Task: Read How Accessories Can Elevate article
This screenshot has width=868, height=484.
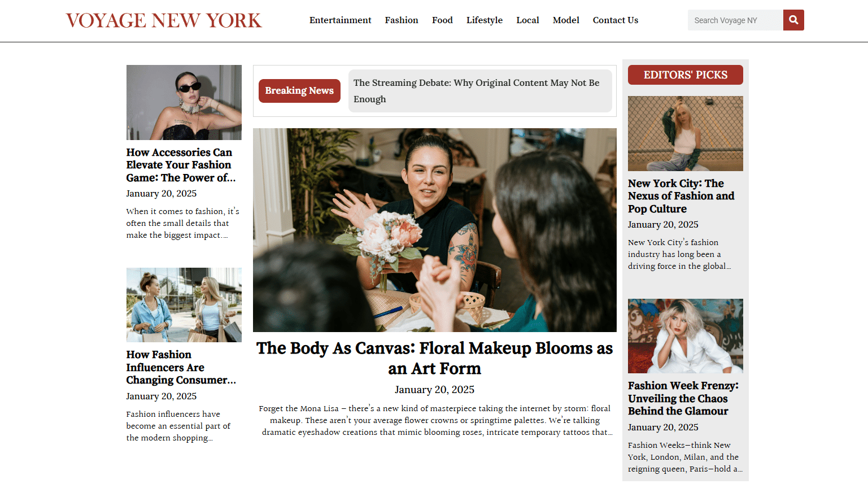Action: 181,165
